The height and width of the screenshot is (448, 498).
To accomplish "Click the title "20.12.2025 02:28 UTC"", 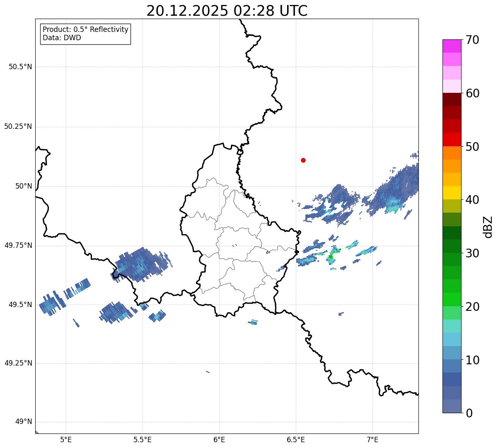I will pyautogui.click(x=227, y=11).
